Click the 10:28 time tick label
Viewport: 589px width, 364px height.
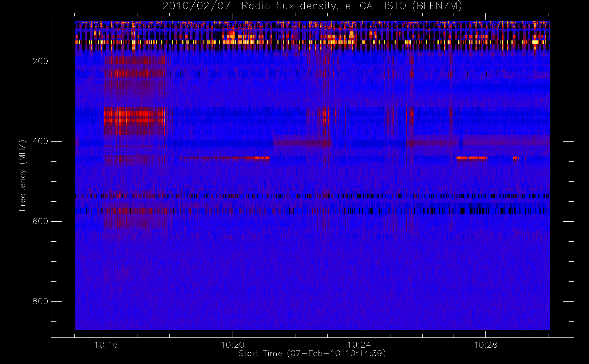tap(485, 345)
